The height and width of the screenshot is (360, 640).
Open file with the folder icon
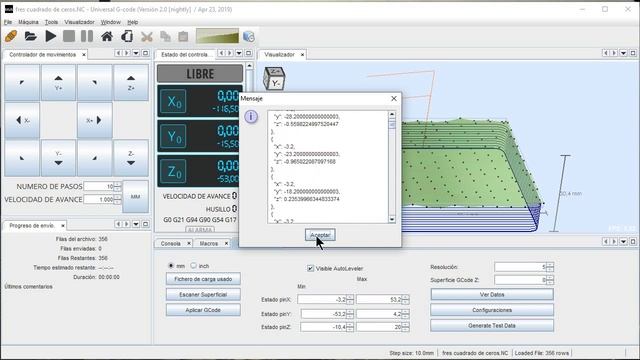31,36
